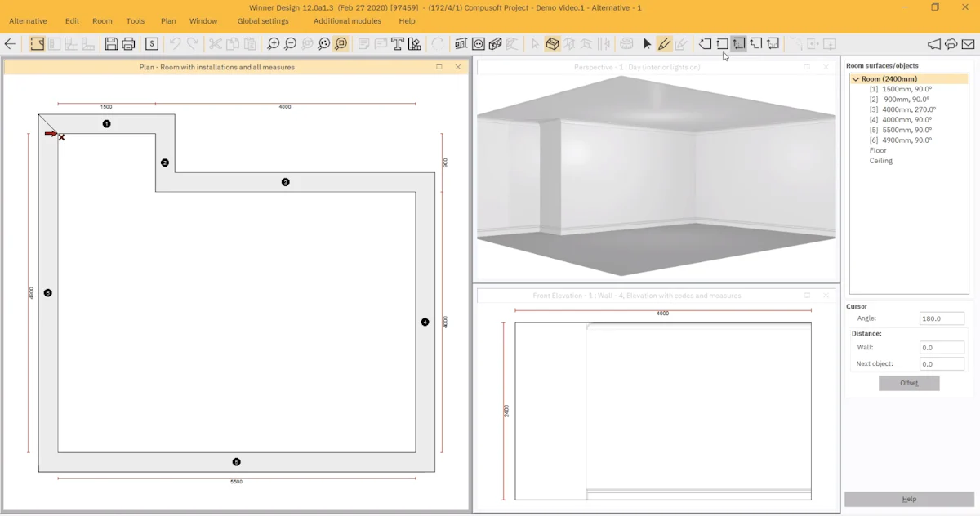Image resolution: width=980 pixels, height=516 pixels.
Task: Click wall marker 1 in the plan
Action: 106,124
